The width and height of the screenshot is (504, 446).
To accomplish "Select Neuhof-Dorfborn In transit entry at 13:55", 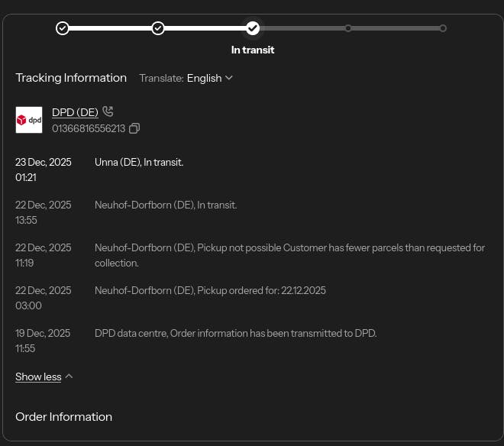I will [x=166, y=205].
